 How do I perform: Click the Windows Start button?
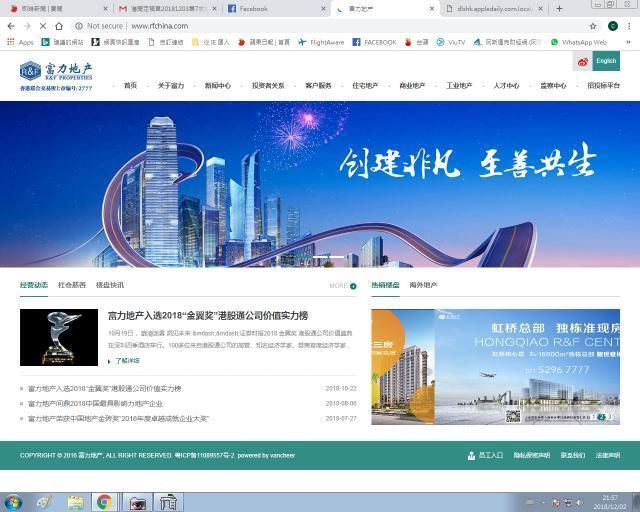13,502
